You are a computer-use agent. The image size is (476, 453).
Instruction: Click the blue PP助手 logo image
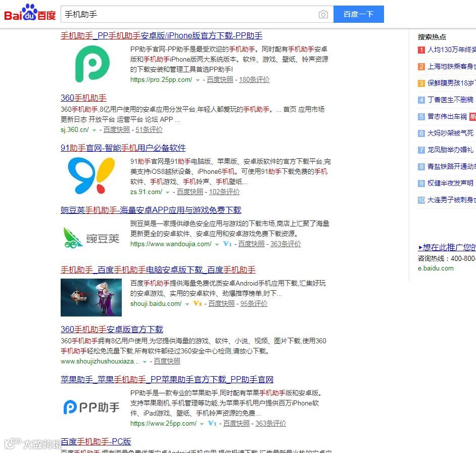pyautogui.click(x=91, y=407)
